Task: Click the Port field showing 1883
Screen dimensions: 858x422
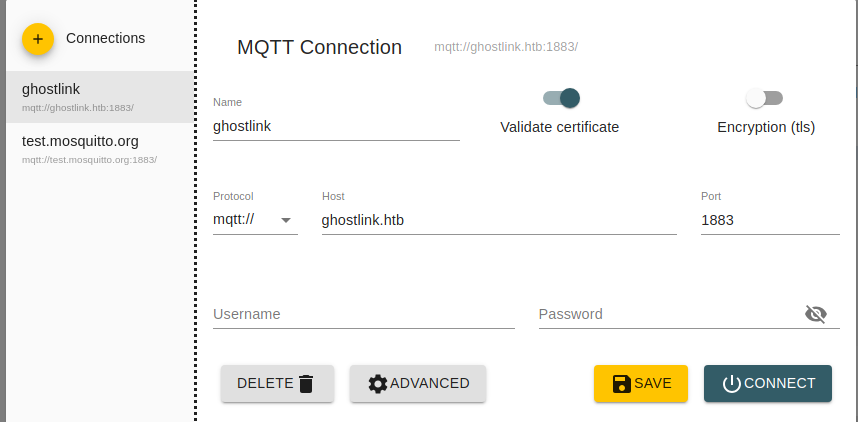Action: 770,221
